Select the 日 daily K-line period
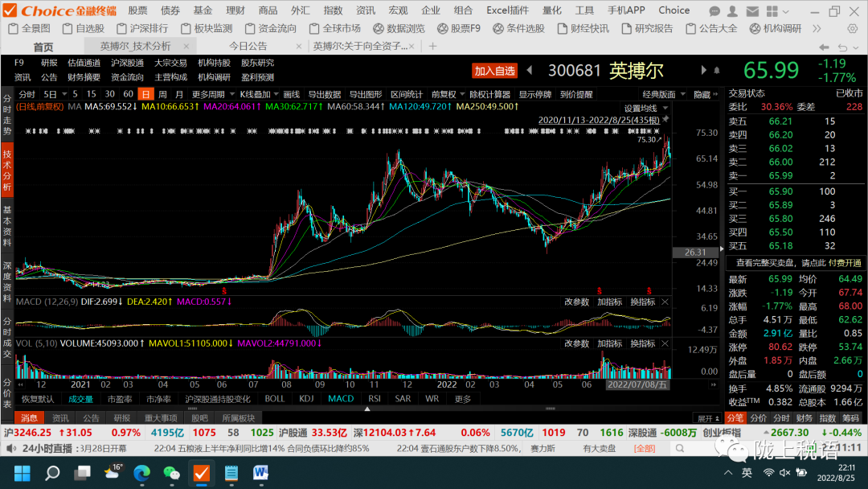 click(x=145, y=94)
